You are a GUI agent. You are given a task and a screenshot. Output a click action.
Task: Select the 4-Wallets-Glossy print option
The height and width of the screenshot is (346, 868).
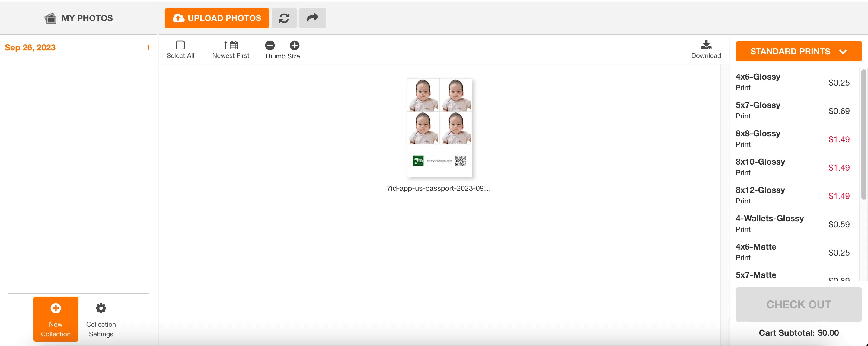tap(770, 223)
